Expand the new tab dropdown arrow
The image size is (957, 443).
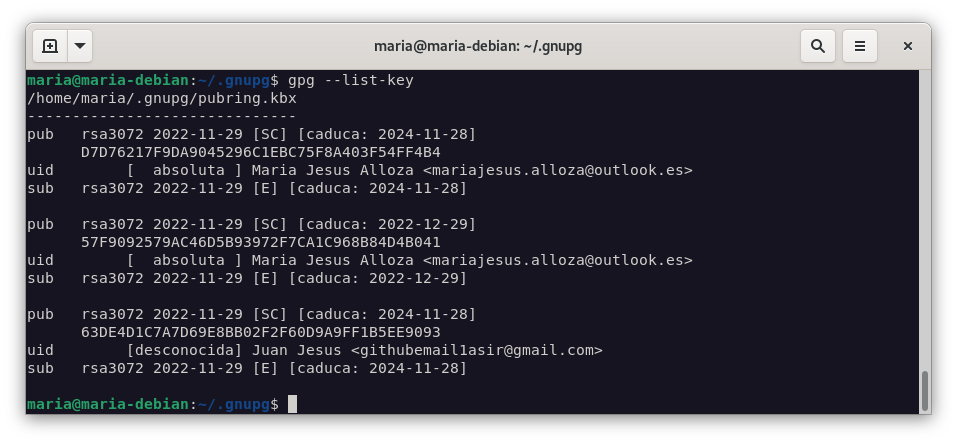[x=80, y=46]
